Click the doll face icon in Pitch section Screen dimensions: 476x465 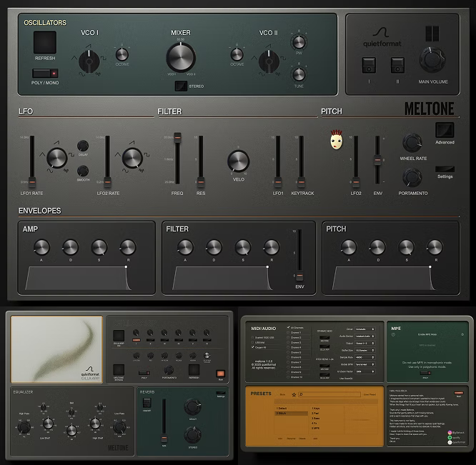click(337, 139)
